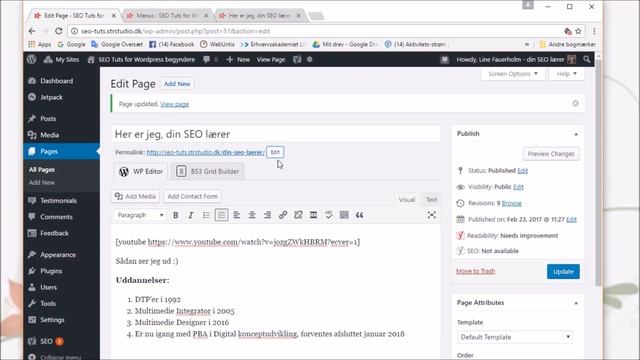Viewport: 640px width, 360px height.
Task: Switch to the Text editor tab
Action: coord(431,200)
